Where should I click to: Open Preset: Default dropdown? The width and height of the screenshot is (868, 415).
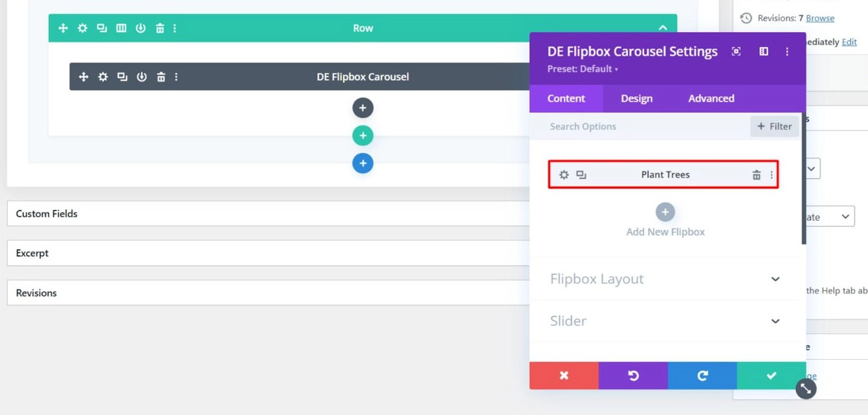(583, 69)
